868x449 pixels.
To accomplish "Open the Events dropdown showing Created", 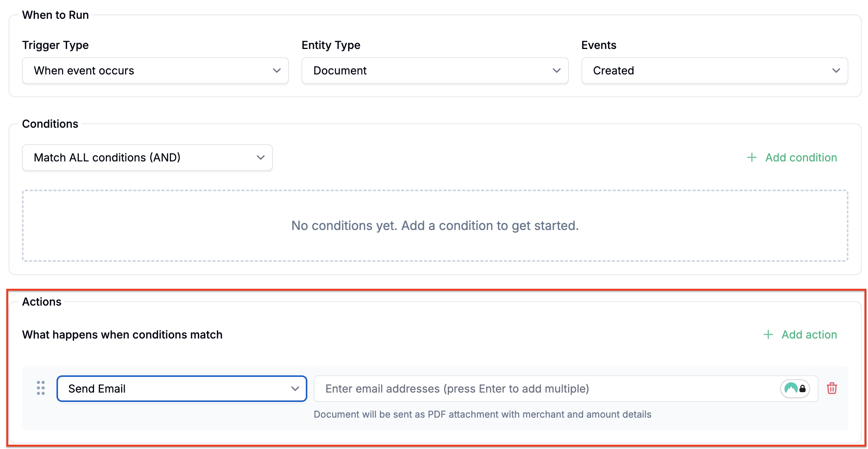I will [x=714, y=71].
